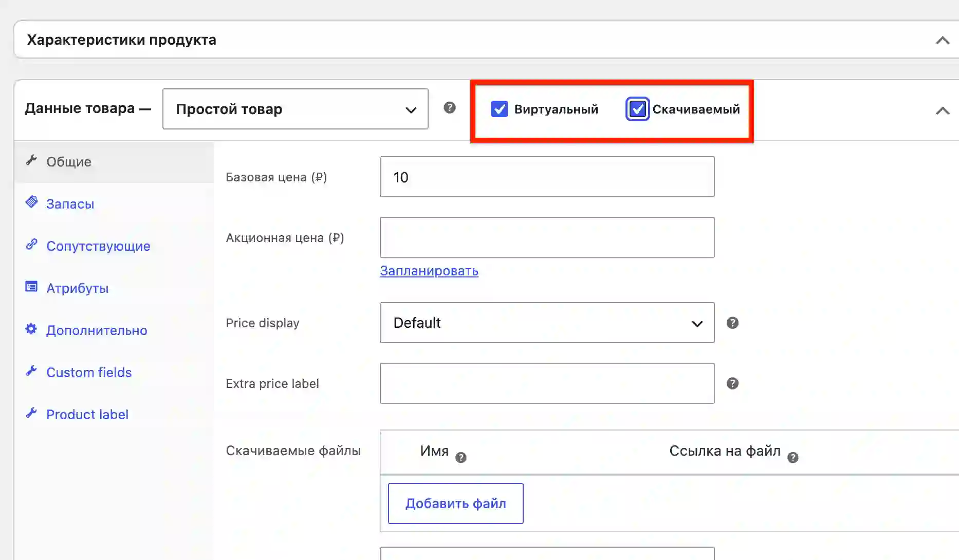Open the Price display Default dropdown
Viewport: 959px width, 560px height.
547,323
